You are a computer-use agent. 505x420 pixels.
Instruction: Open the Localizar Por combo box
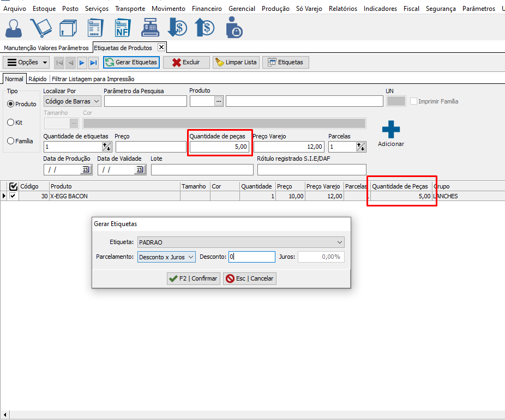click(x=97, y=101)
